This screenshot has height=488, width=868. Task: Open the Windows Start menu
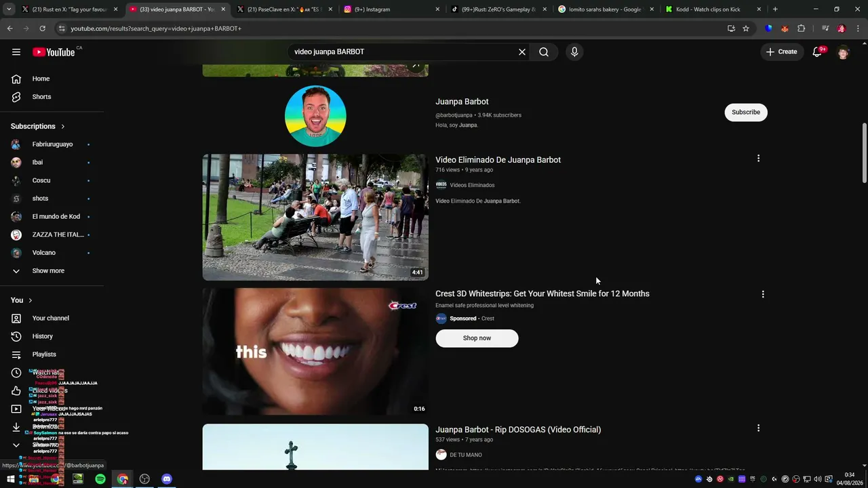10,479
